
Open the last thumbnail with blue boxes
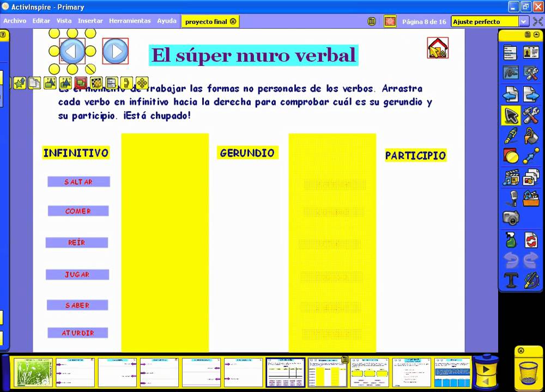click(x=452, y=372)
